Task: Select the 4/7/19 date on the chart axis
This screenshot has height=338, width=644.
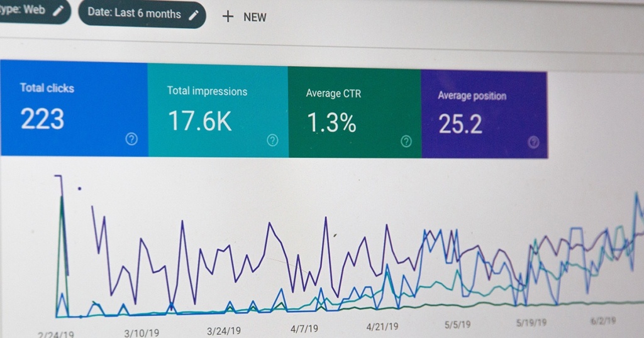Action: 304,328
